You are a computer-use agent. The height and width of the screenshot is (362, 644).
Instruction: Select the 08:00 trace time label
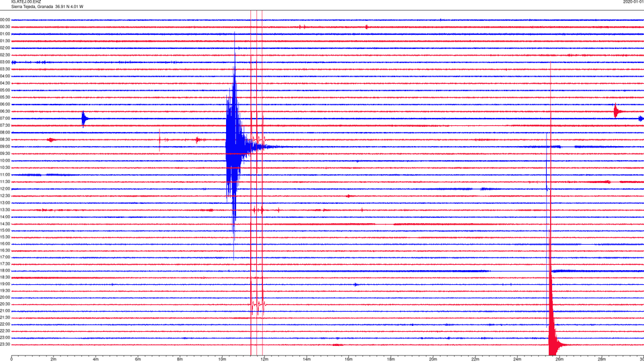[x=5, y=133]
